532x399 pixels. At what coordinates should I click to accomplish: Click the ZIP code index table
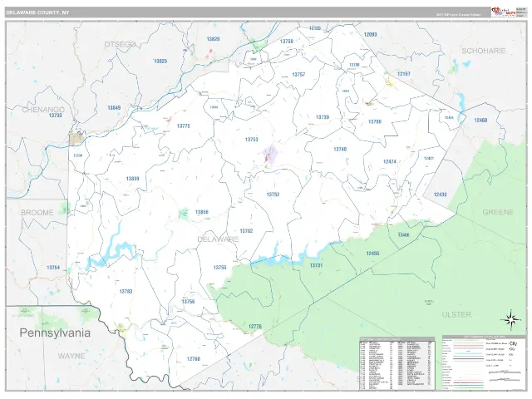[x=397, y=364]
